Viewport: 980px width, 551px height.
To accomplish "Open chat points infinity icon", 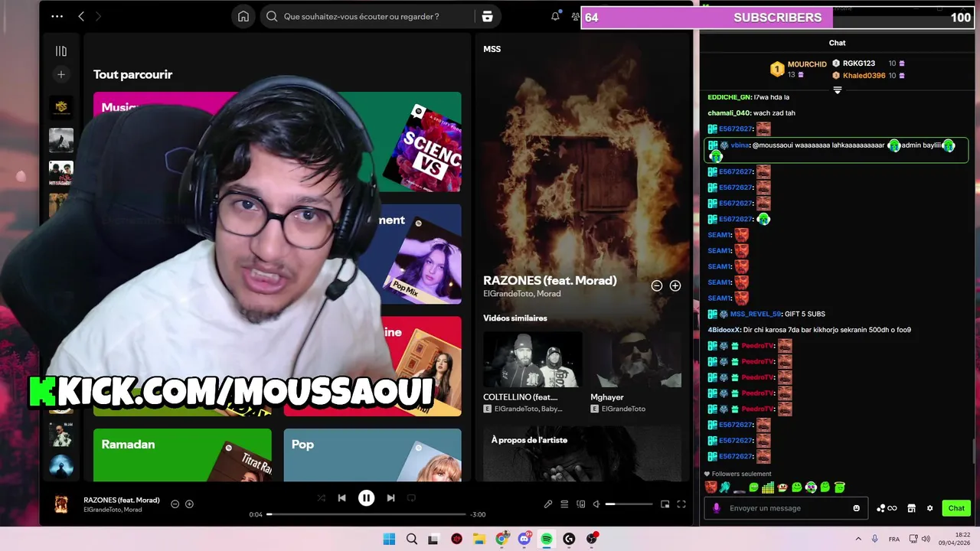I will pyautogui.click(x=887, y=508).
